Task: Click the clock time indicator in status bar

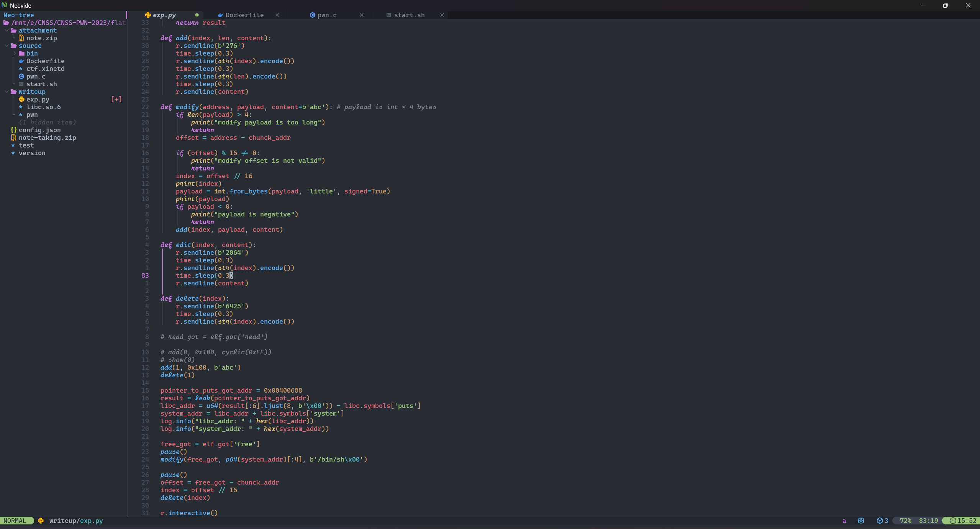Action: [x=963, y=521]
